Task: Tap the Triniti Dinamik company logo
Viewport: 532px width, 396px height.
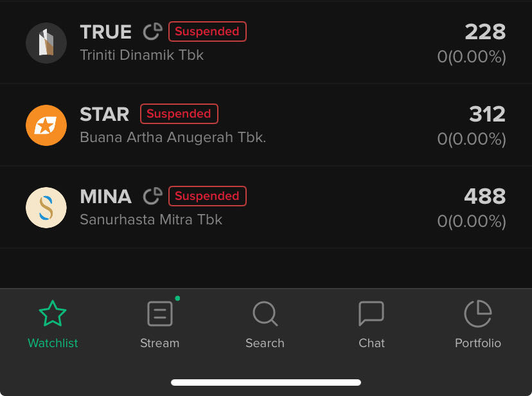Action: [x=46, y=43]
